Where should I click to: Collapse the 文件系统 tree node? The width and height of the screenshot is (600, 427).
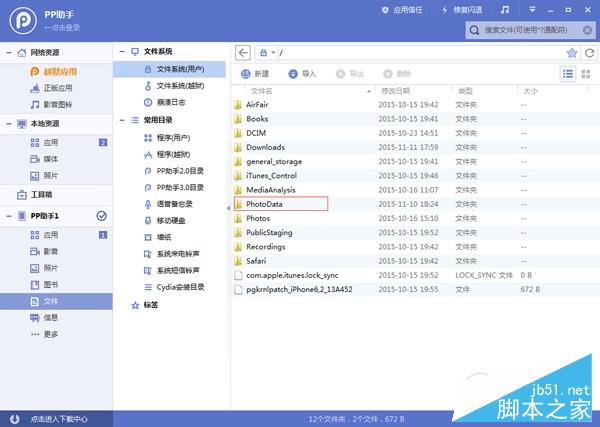122,51
